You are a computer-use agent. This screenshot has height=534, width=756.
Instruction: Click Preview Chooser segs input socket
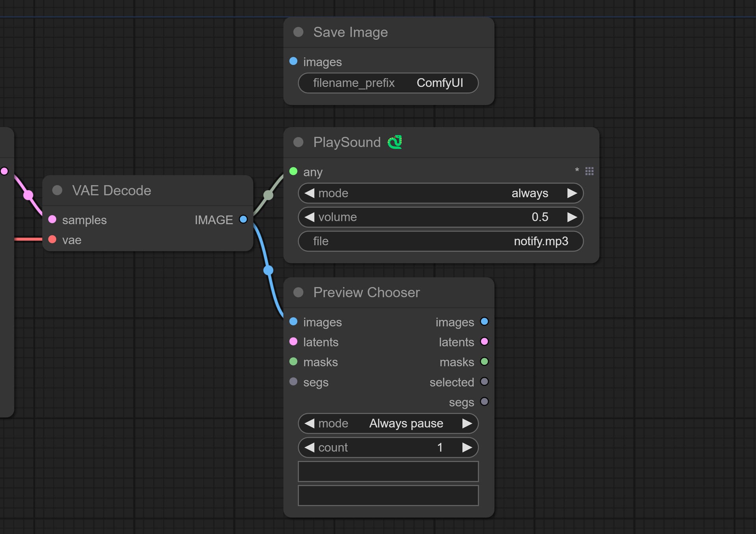(x=293, y=381)
